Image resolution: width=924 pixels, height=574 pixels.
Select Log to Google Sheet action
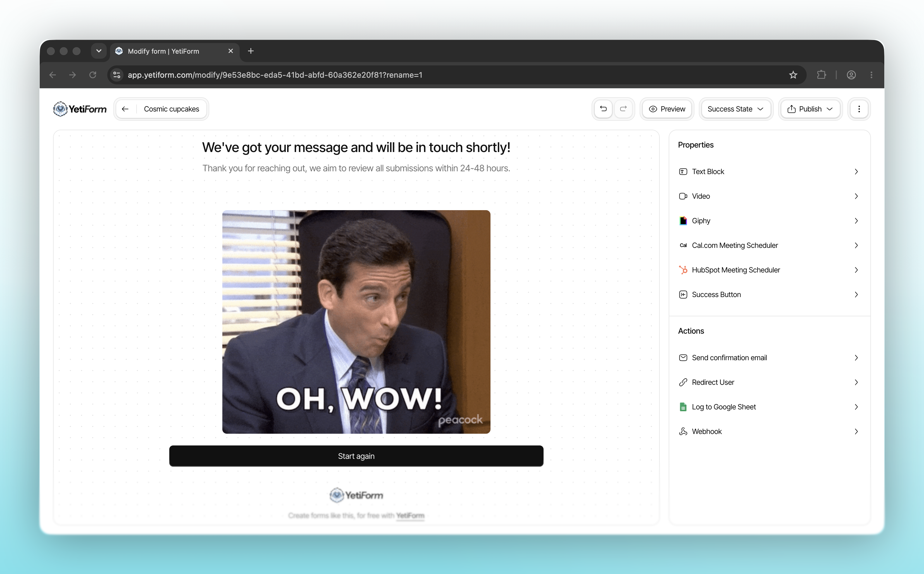point(769,407)
